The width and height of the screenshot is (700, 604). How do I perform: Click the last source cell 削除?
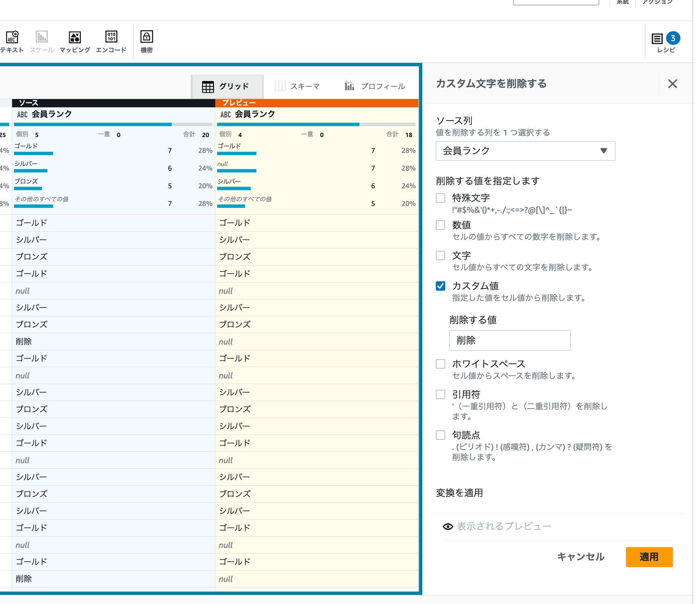click(x=113, y=579)
